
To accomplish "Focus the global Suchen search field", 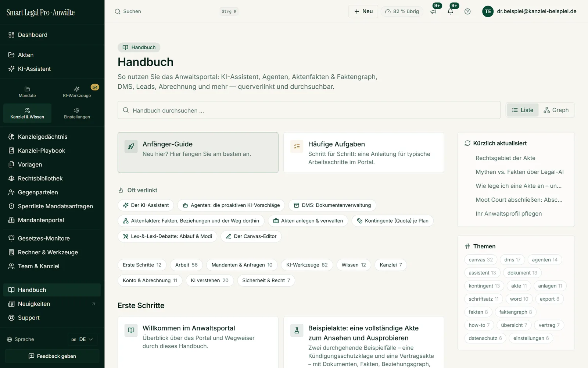I will tap(176, 11).
